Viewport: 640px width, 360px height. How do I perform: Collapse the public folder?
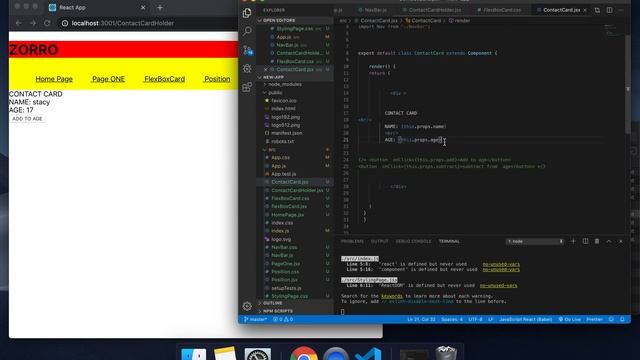tap(275, 93)
